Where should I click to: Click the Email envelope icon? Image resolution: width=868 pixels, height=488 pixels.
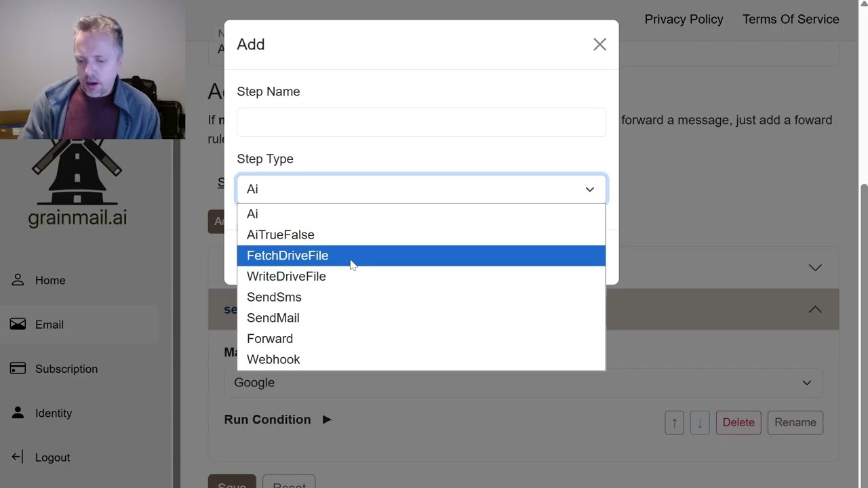point(18,324)
